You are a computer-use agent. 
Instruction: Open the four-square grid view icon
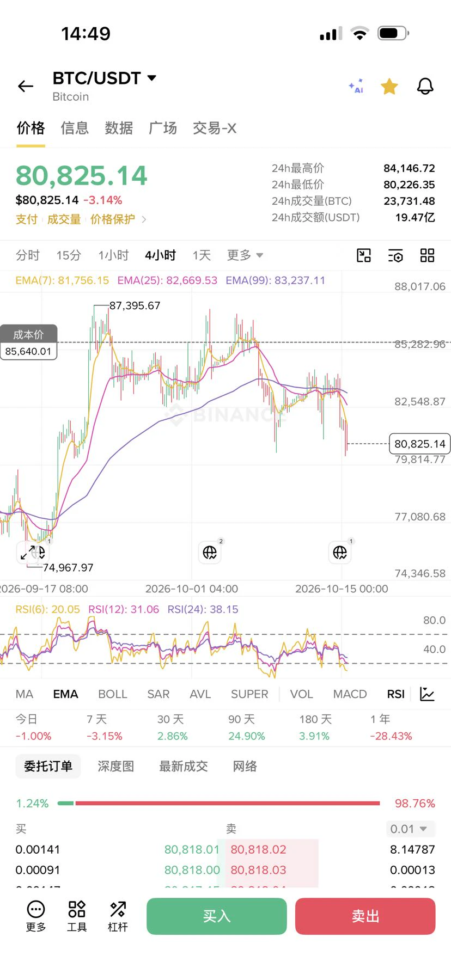click(428, 255)
